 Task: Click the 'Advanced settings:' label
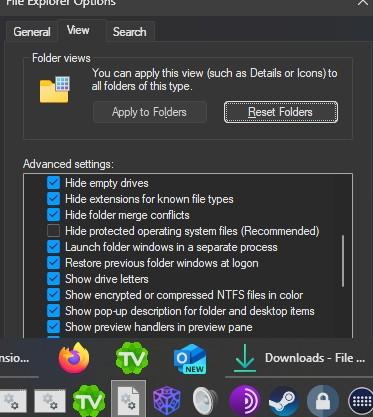point(68,164)
